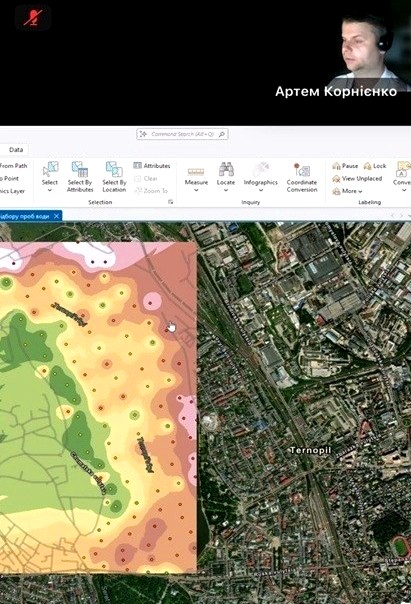Click the red stadium on the satellite map
The image size is (411, 604).
[400, 546]
